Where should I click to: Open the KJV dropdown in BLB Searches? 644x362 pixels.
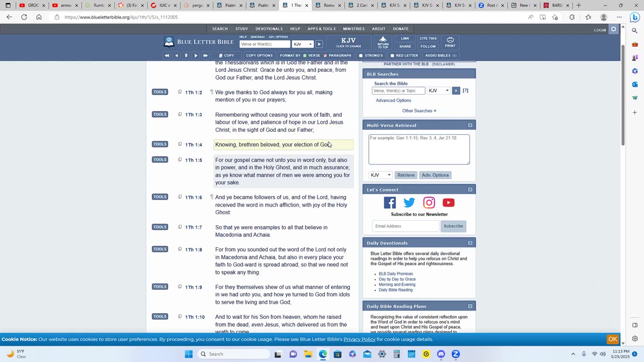coord(439,90)
